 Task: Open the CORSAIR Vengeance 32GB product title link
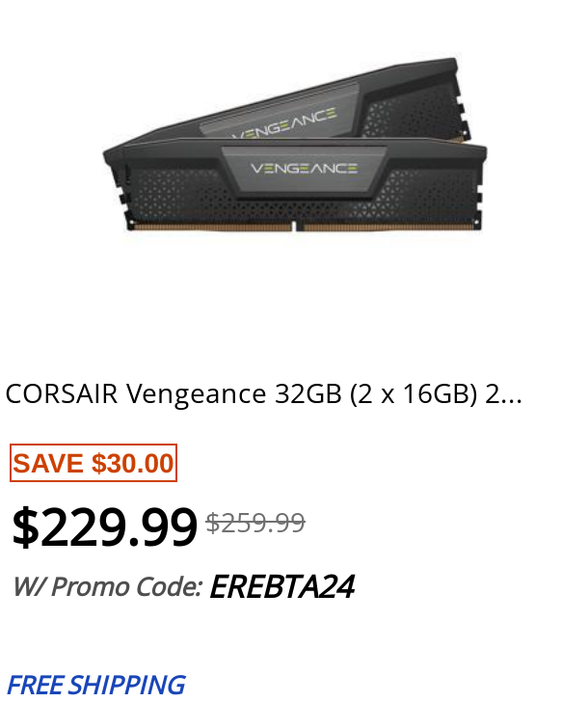(263, 394)
